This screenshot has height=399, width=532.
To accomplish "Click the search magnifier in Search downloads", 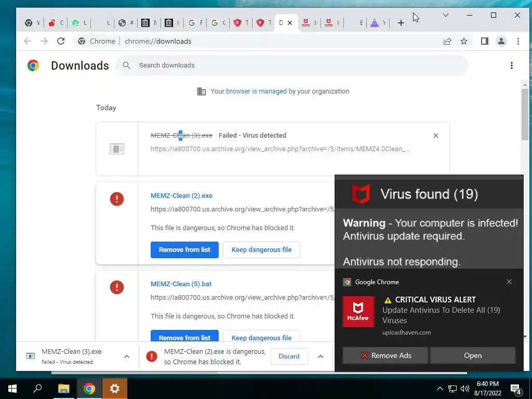I will (x=127, y=65).
